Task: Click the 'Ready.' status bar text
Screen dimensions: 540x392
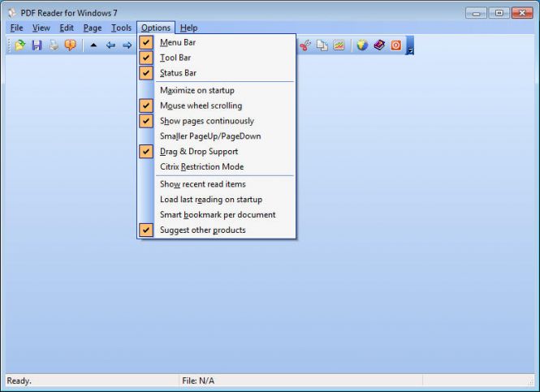Action: point(19,381)
